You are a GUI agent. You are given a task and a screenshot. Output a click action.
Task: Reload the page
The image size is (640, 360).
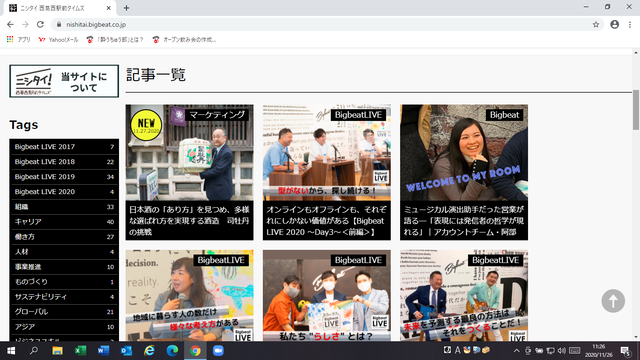[x=40, y=24]
